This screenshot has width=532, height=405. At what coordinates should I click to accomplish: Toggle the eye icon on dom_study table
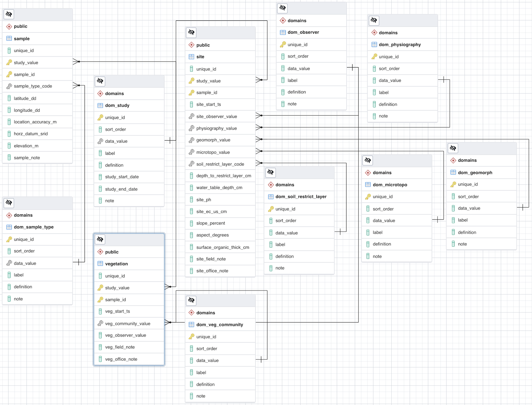[x=100, y=81]
